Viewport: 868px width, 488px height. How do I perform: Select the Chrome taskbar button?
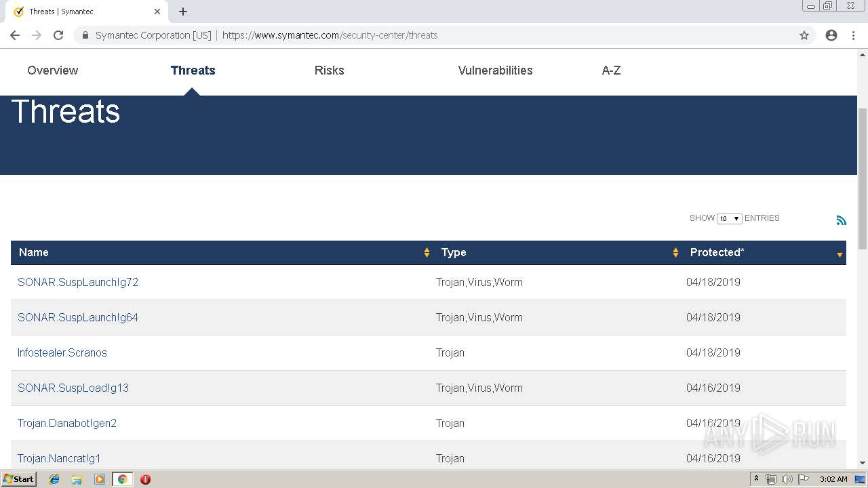click(x=122, y=479)
